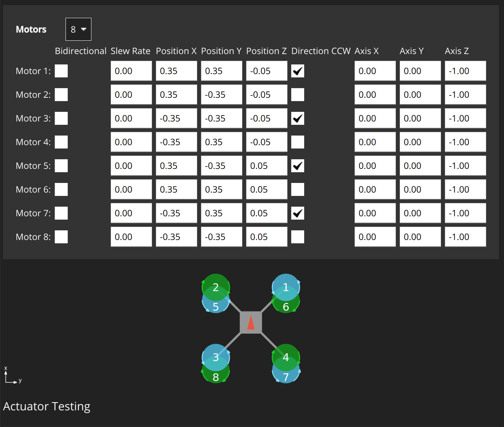Image resolution: width=504 pixels, height=427 pixels.
Task: Open the Motors count dropdown
Action: (x=78, y=29)
